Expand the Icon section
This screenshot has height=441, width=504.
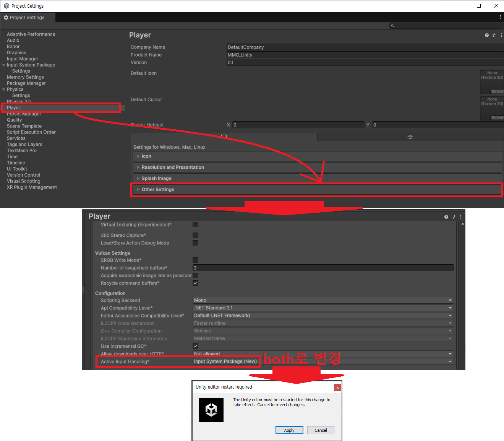(317, 156)
